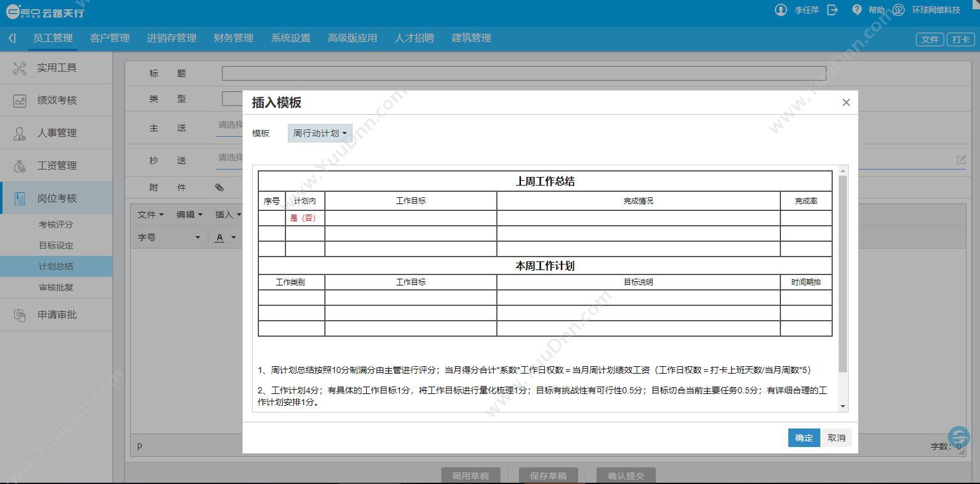The height and width of the screenshot is (484, 980).
Task: Click the user profile icon beside 李任萍
Action: pos(781,10)
